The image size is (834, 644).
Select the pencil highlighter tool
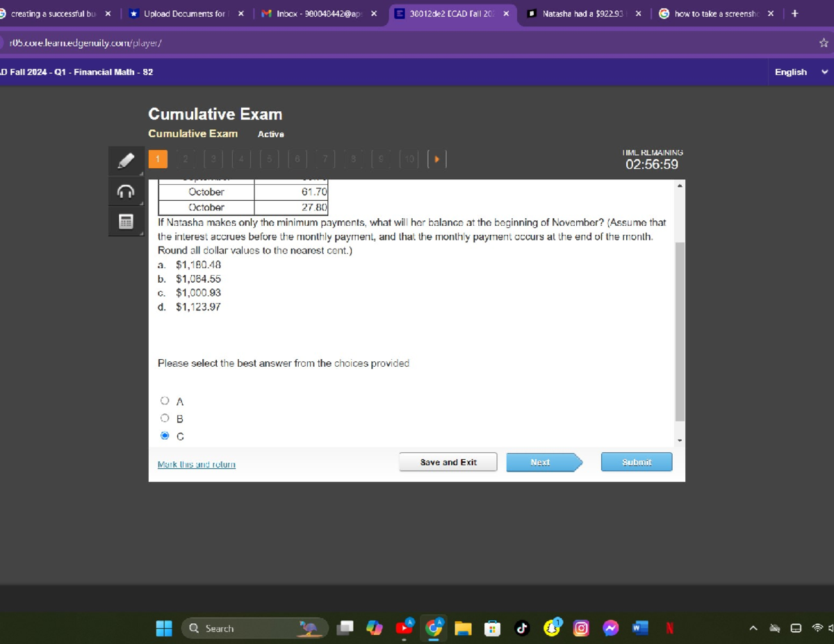point(126,160)
